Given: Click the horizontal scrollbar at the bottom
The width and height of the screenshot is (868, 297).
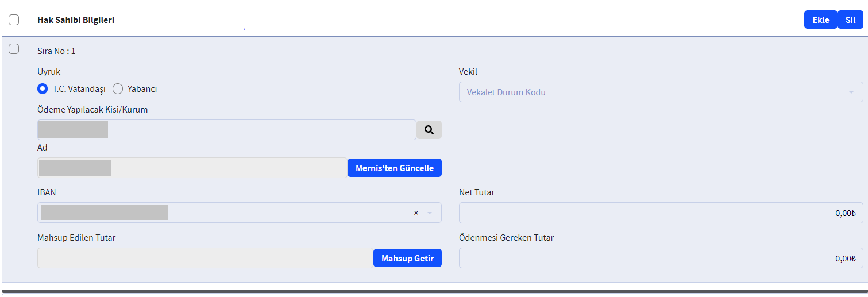Looking at the screenshot, I should (x=434, y=291).
